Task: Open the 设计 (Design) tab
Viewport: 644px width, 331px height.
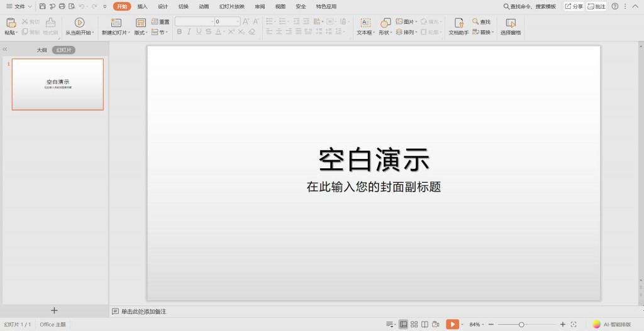Action: click(x=163, y=6)
